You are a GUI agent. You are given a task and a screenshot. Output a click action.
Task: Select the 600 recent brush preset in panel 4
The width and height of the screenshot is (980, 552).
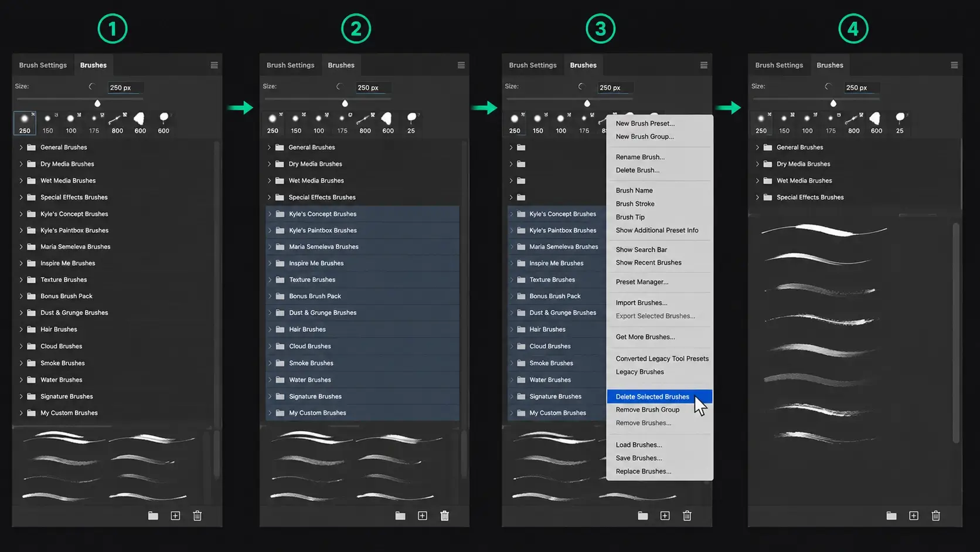[876, 123]
